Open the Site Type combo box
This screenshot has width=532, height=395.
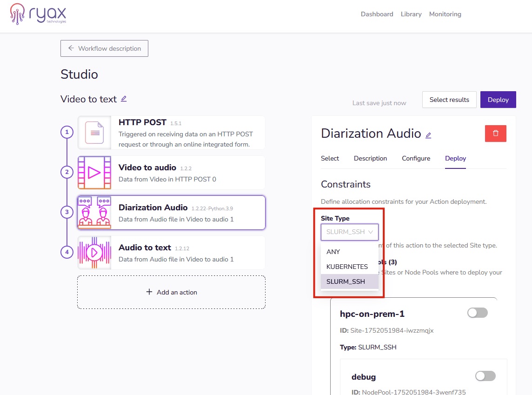pos(349,232)
